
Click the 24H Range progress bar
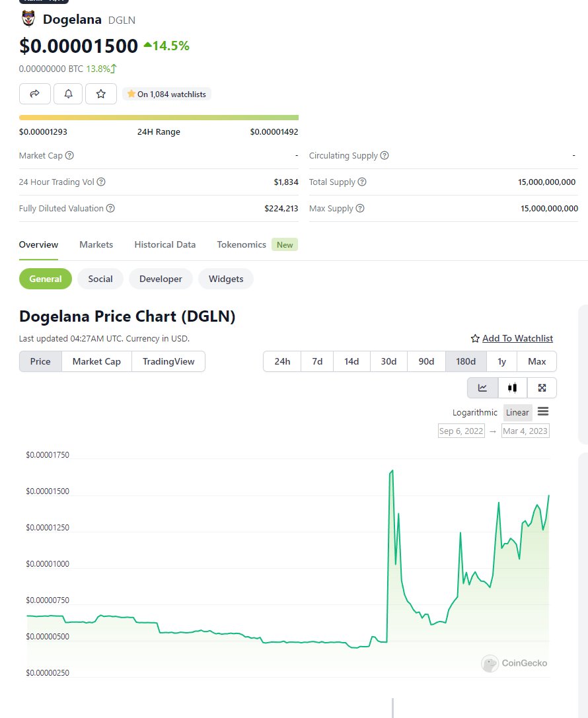click(159, 118)
